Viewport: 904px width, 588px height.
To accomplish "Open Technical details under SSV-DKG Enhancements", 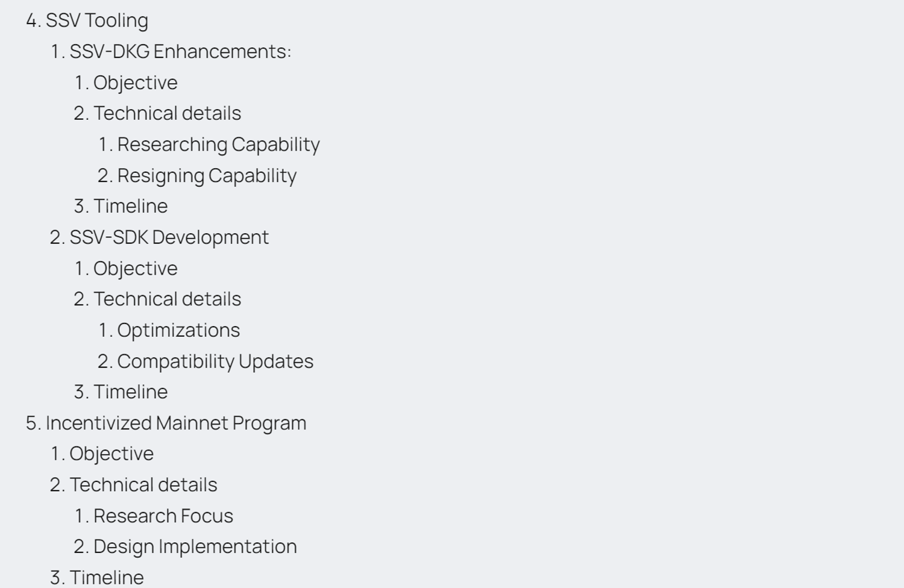I will 167,113.
